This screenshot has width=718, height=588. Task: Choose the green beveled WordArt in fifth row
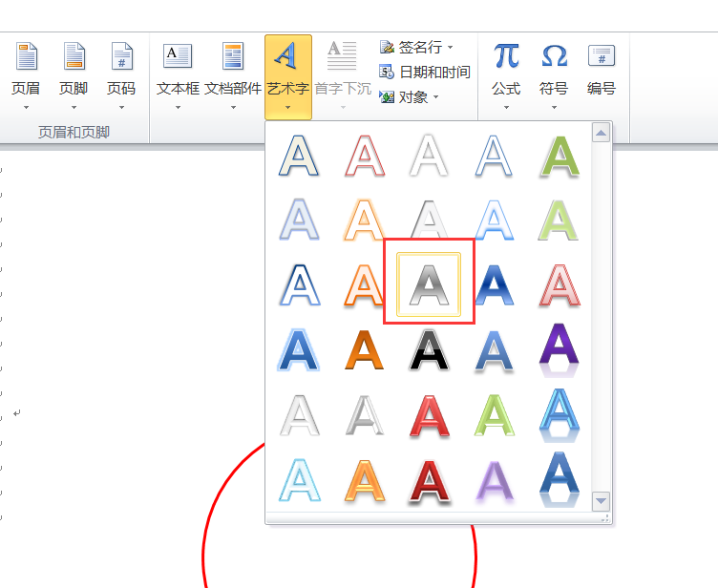[x=494, y=415]
